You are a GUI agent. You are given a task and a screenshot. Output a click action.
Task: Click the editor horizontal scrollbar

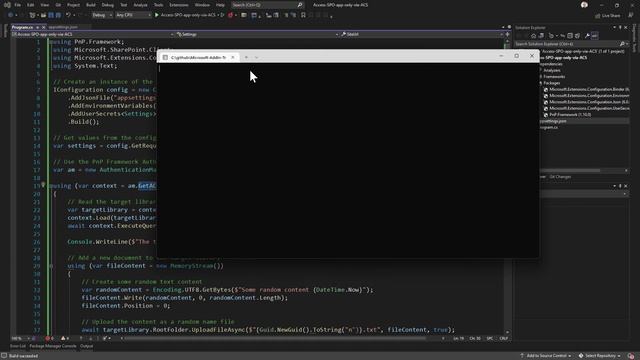click(x=275, y=338)
